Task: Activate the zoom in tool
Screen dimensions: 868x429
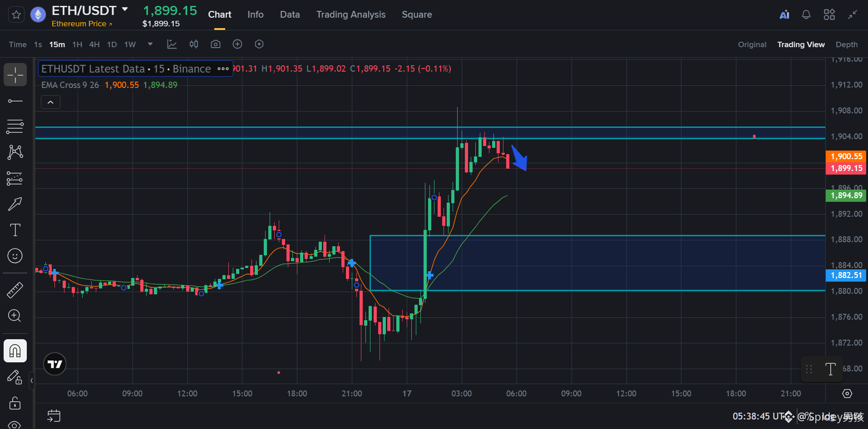Action: tap(15, 316)
